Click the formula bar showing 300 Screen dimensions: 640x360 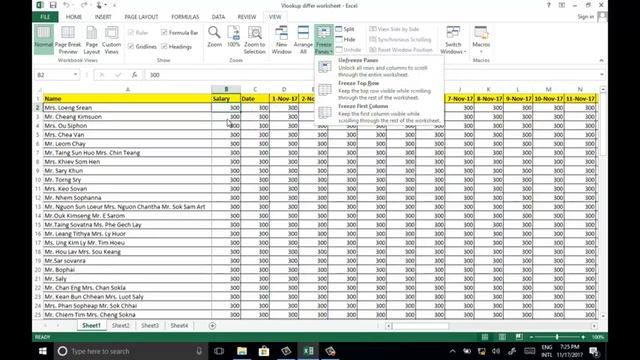tap(371, 75)
